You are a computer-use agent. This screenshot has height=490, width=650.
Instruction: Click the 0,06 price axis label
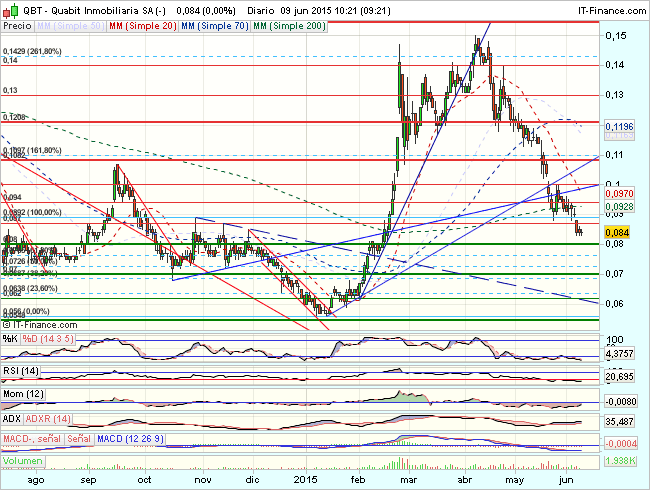coord(615,303)
